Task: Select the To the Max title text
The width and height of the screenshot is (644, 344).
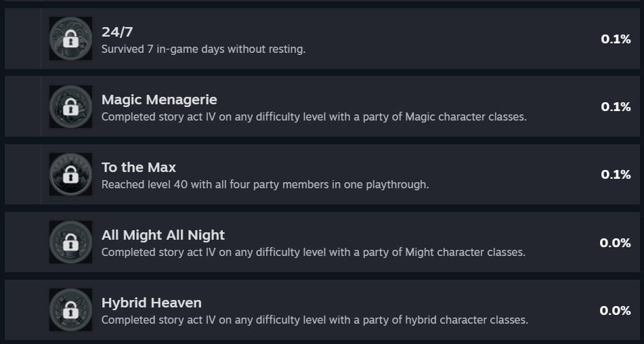Action: pyautogui.click(x=139, y=167)
